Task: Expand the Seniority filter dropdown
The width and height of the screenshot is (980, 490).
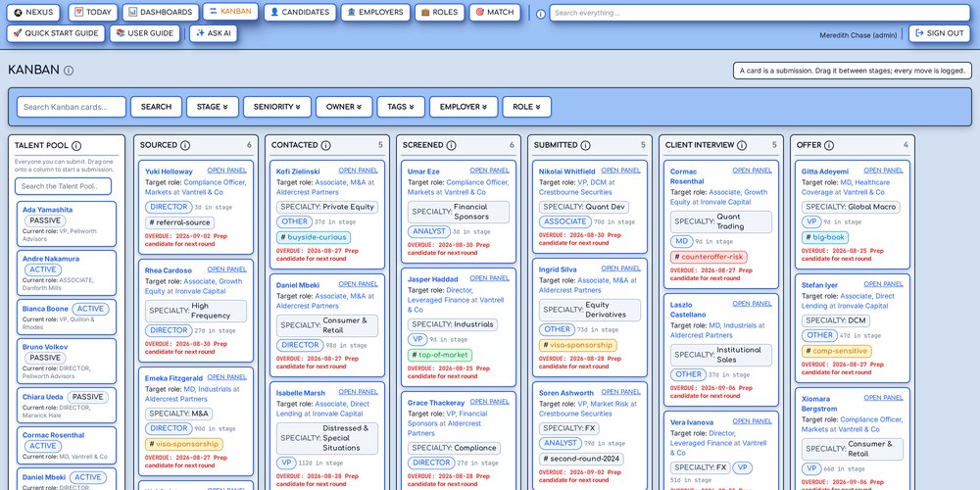Action: pyautogui.click(x=277, y=107)
